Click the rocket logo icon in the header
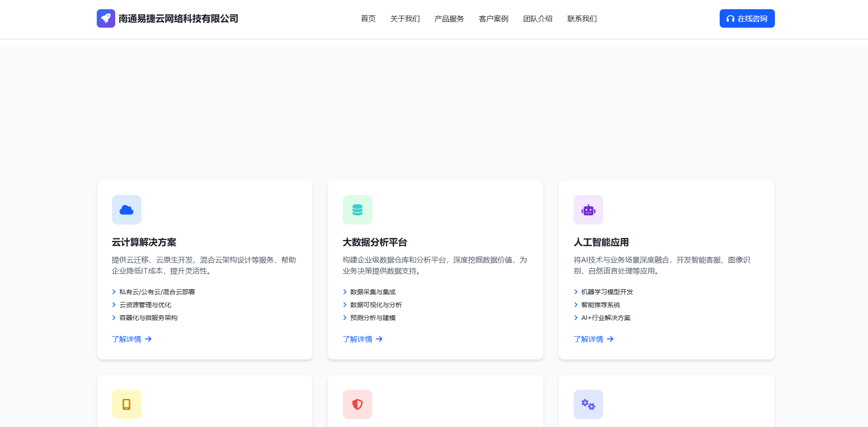The image size is (868, 427). point(106,18)
